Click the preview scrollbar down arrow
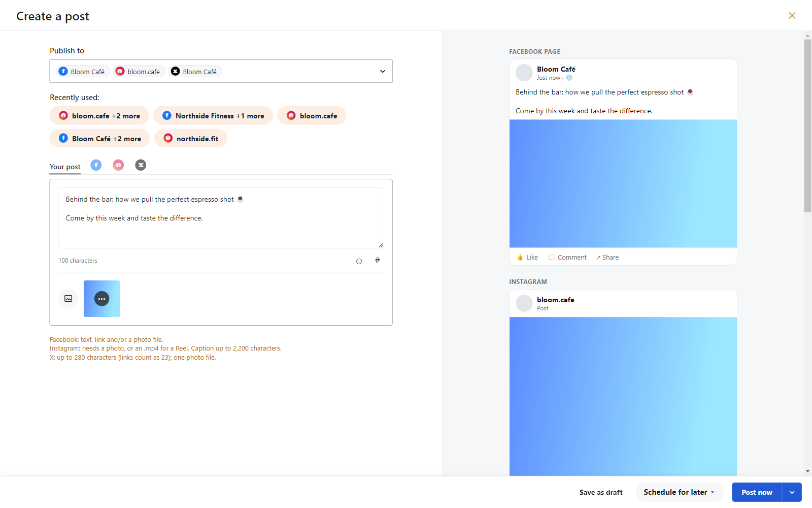 click(x=807, y=471)
